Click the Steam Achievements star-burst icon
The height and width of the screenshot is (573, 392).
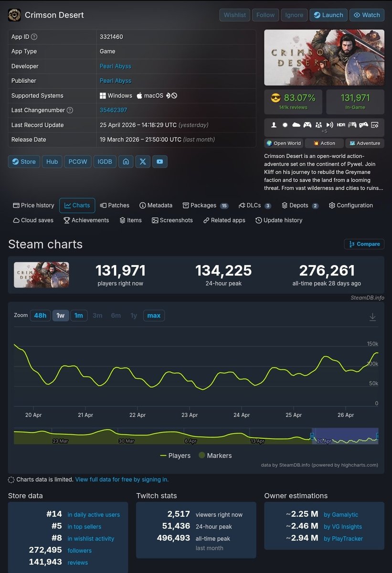pyautogui.click(x=285, y=125)
